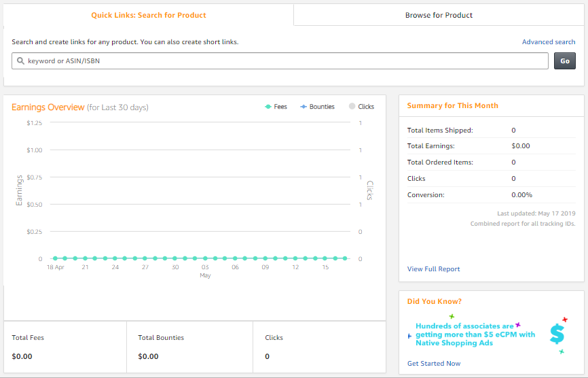Click Combined report for all tracking IDs text
Image resolution: width=588 pixels, height=378 pixels.
click(523, 224)
